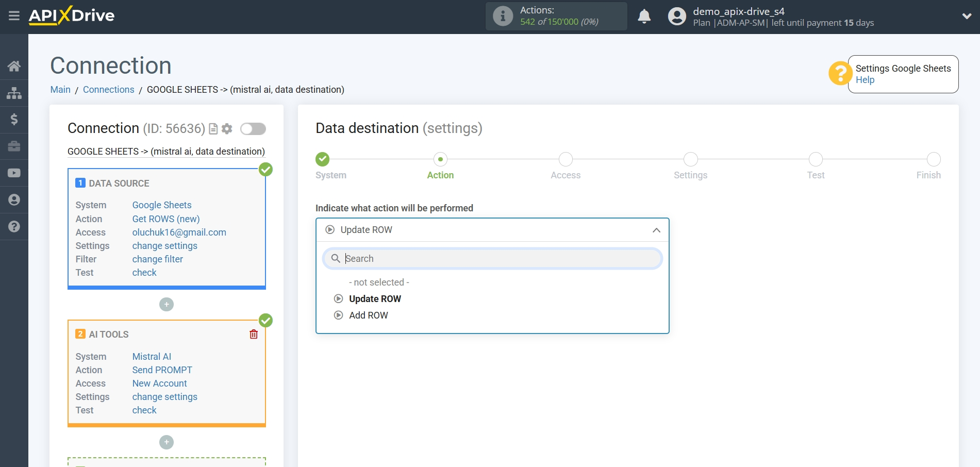Choose the '- not selected -' option

click(x=378, y=282)
